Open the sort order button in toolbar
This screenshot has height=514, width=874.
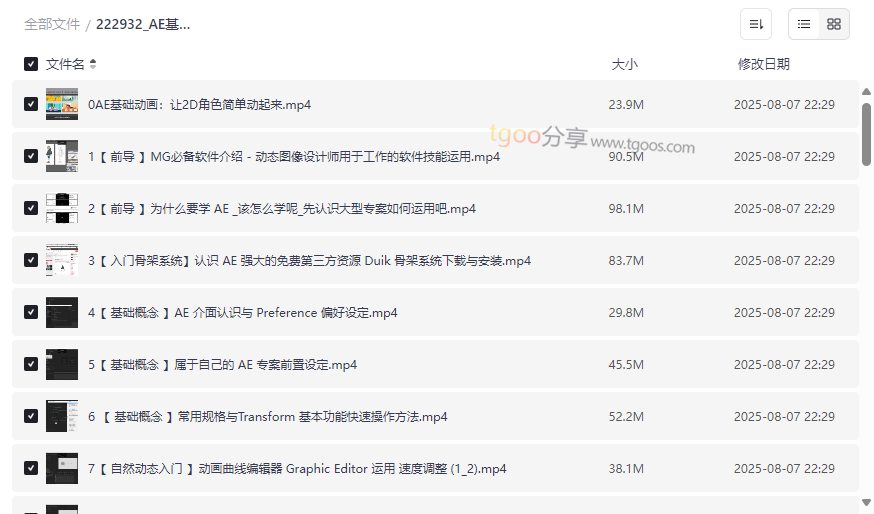pos(755,24)
